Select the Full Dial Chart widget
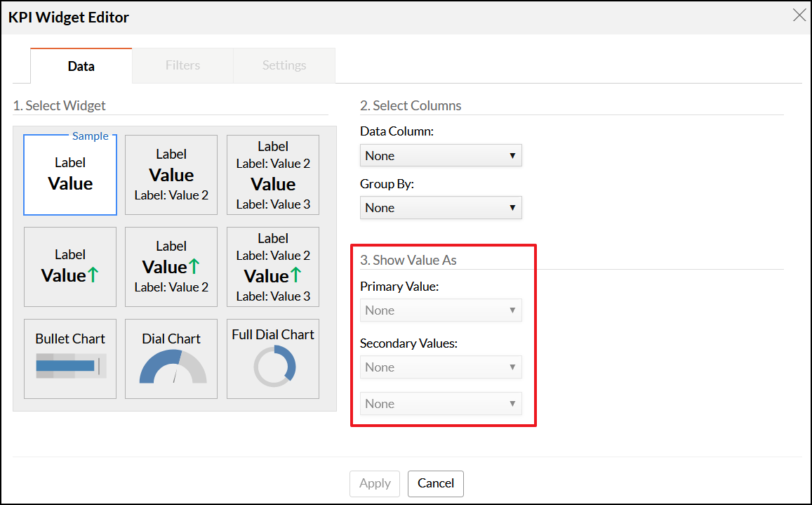 click(273, 359)
